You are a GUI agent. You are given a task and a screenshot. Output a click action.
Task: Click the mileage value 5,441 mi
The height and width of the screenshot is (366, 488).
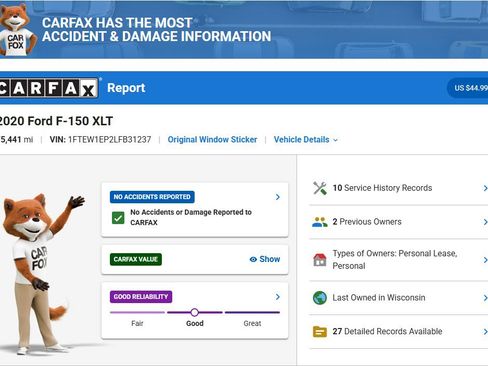pos(17,140)
